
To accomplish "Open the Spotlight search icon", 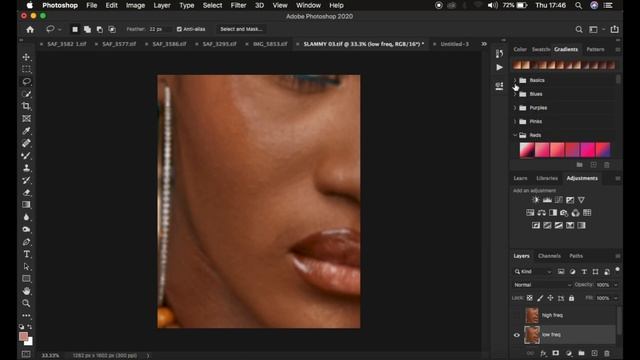I will (x=578, y=5).
